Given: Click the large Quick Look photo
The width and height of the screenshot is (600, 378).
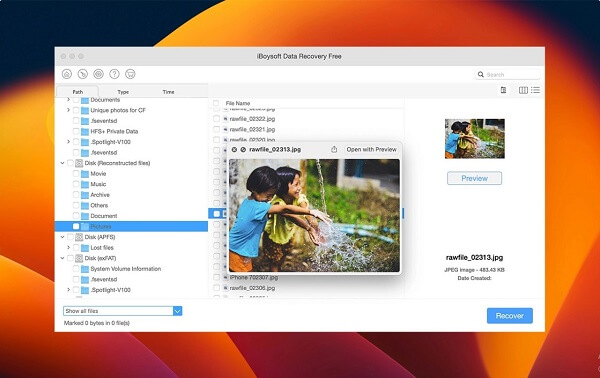Looking at the screenshot, I should (314, 215).
